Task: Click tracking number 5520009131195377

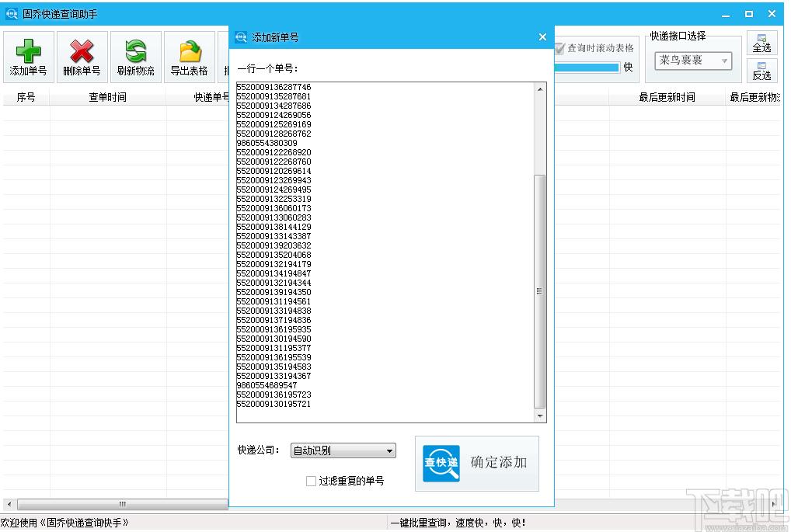Action: tap(274, 348)
